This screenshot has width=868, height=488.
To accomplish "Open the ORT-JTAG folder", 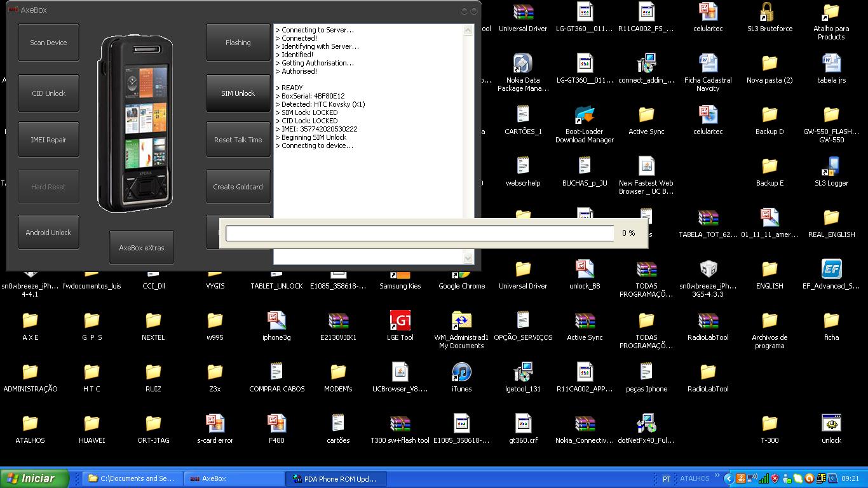I will pos(153,429).
